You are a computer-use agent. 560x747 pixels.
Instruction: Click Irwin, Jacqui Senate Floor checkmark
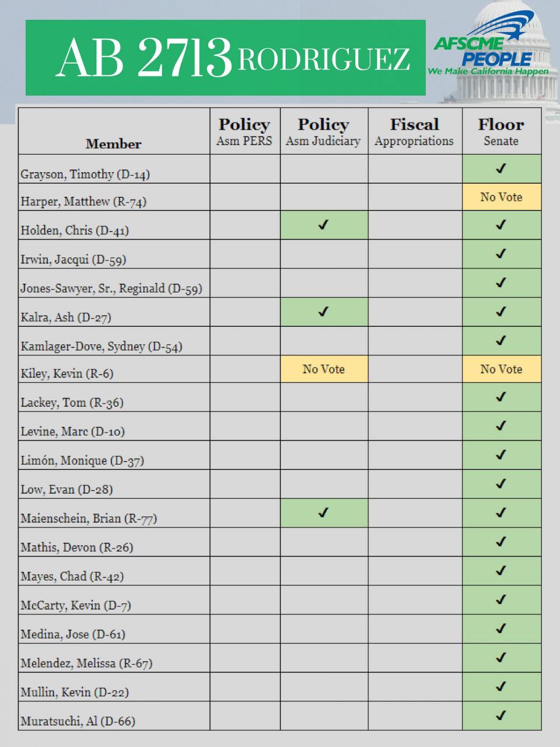501,254
